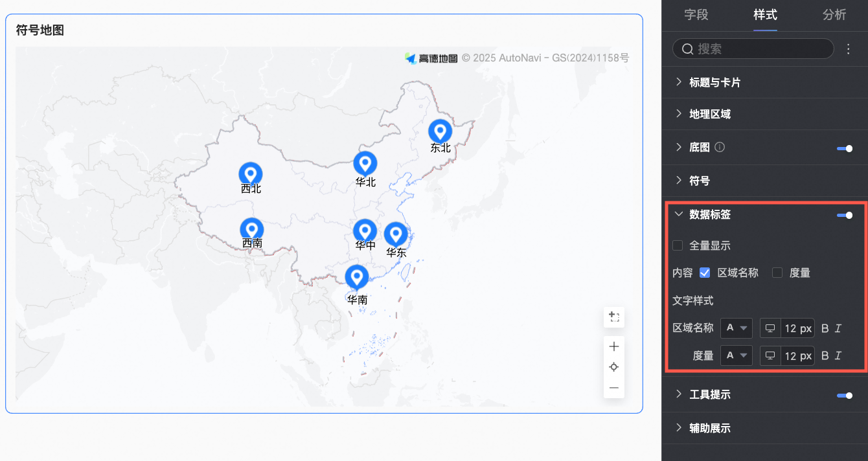This screenshot has height=461, width=868.
Task: Click the device icon in 区域名称 font size
Action: point(770,328)
